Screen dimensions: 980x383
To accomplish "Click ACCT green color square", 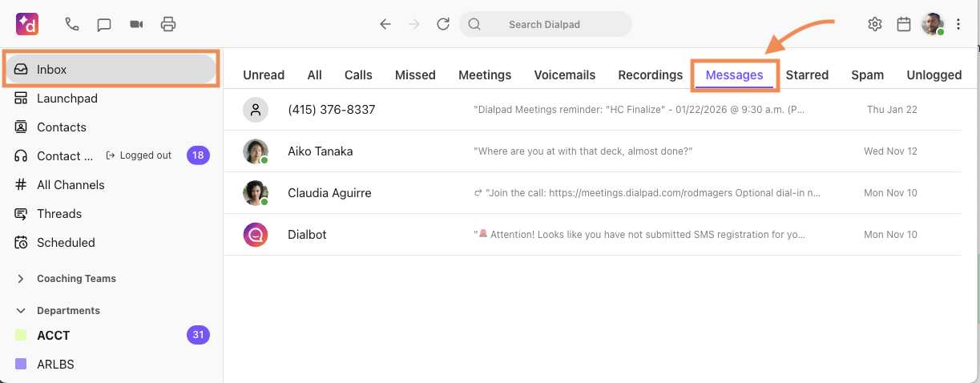I will [x=22, y=336].
